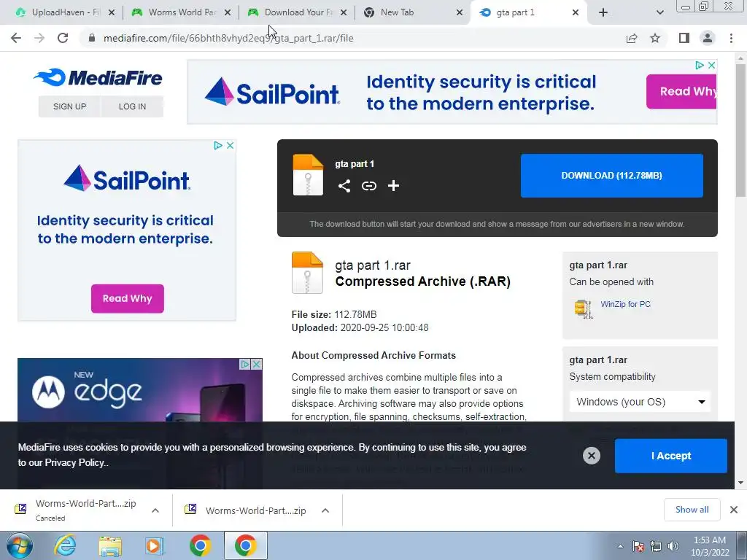
Task: Click the I Accept cookie button
Action: (x=671, y=456)
